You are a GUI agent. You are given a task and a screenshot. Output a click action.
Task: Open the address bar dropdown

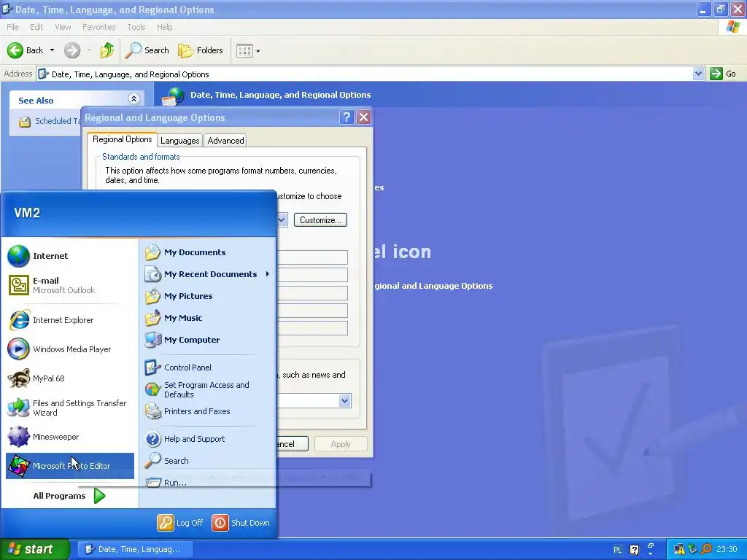coord(698,74)
